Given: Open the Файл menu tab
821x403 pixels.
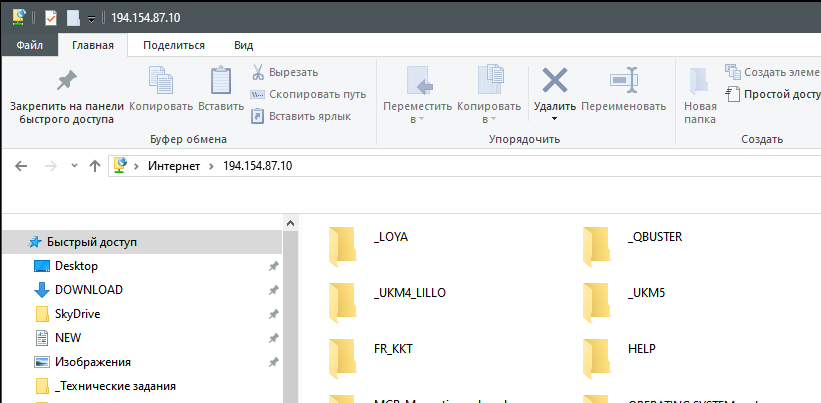Looking at the screenshot, I should (29, 45).
